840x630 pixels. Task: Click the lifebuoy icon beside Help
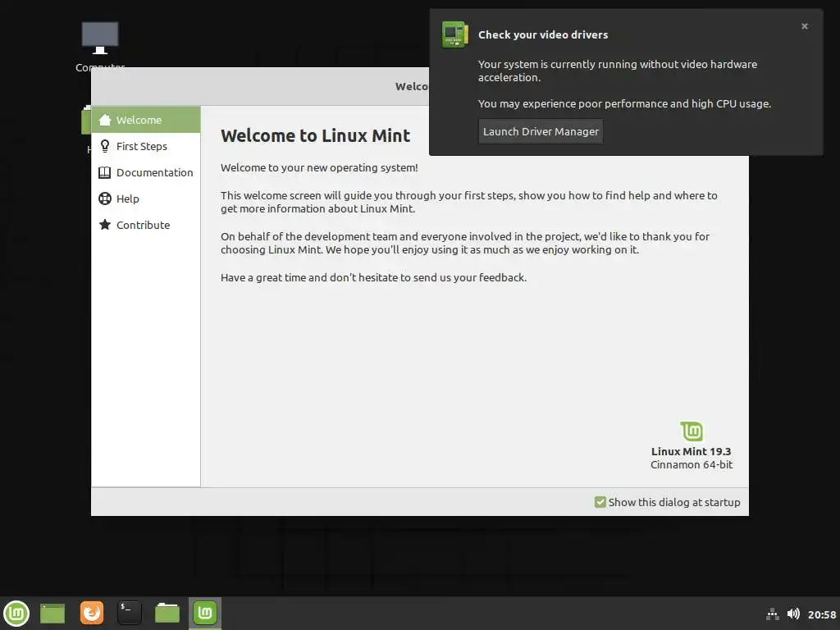point(105,199)
